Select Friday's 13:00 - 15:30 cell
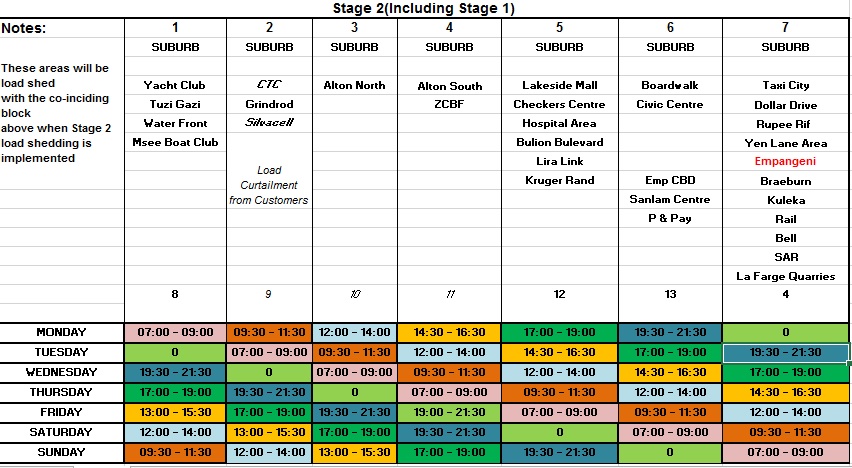The height and width of the screenshot is (468, 852). pos(175,412)
